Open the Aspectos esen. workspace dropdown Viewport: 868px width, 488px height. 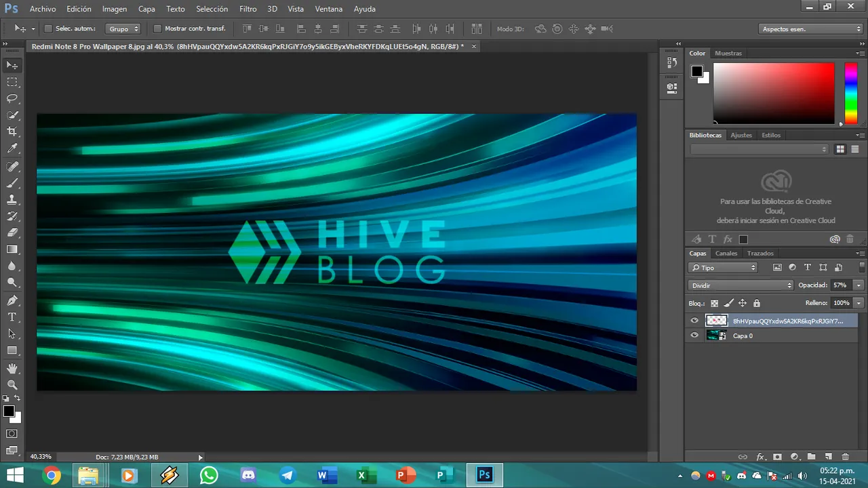click(810, 28)
